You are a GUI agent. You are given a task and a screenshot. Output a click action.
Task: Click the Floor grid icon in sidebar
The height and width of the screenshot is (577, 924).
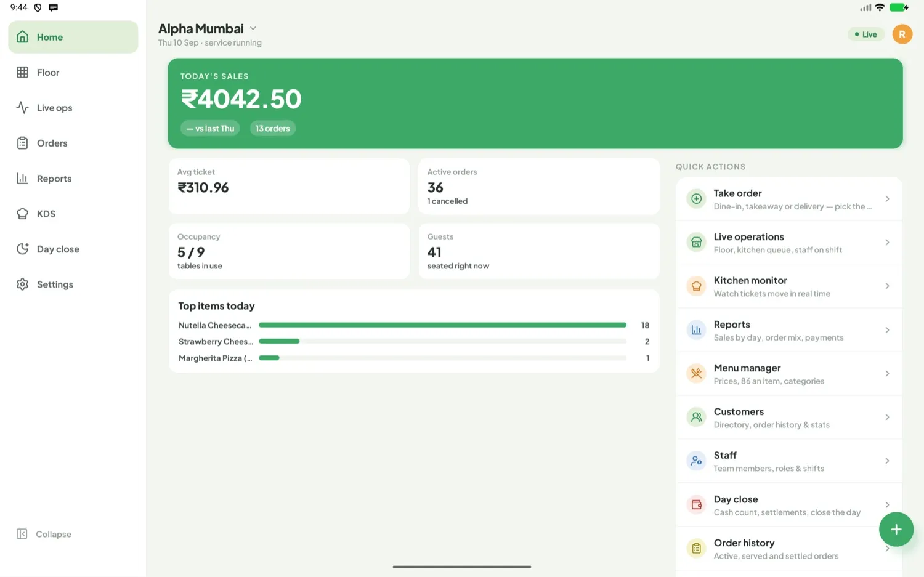[x=23, y=72]
